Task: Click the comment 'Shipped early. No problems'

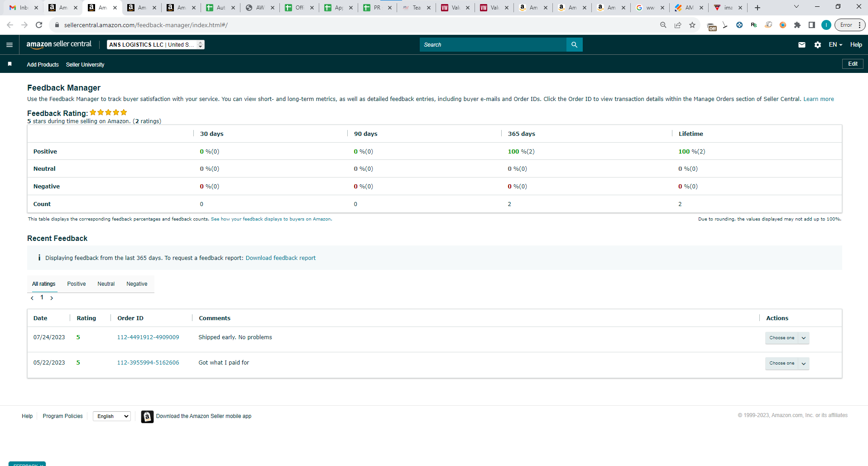Action: [235, 337]
